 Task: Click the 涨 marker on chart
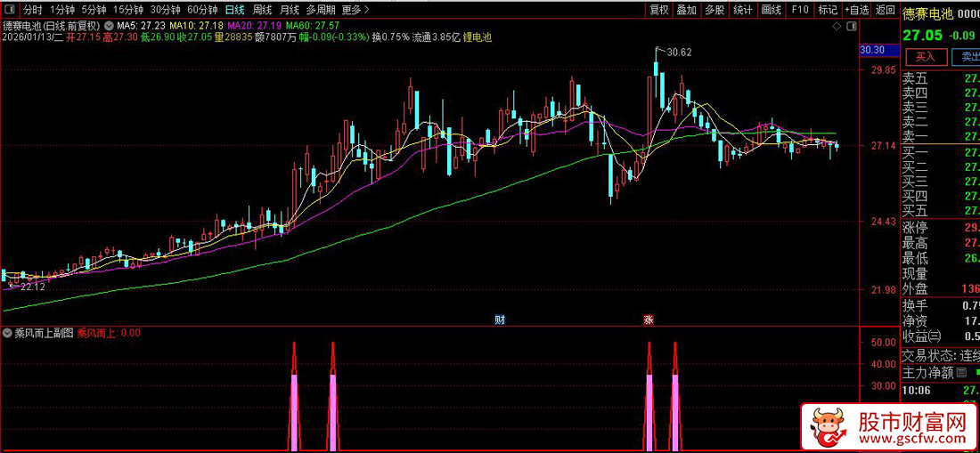pyautogui.click(x=649, y=320)
